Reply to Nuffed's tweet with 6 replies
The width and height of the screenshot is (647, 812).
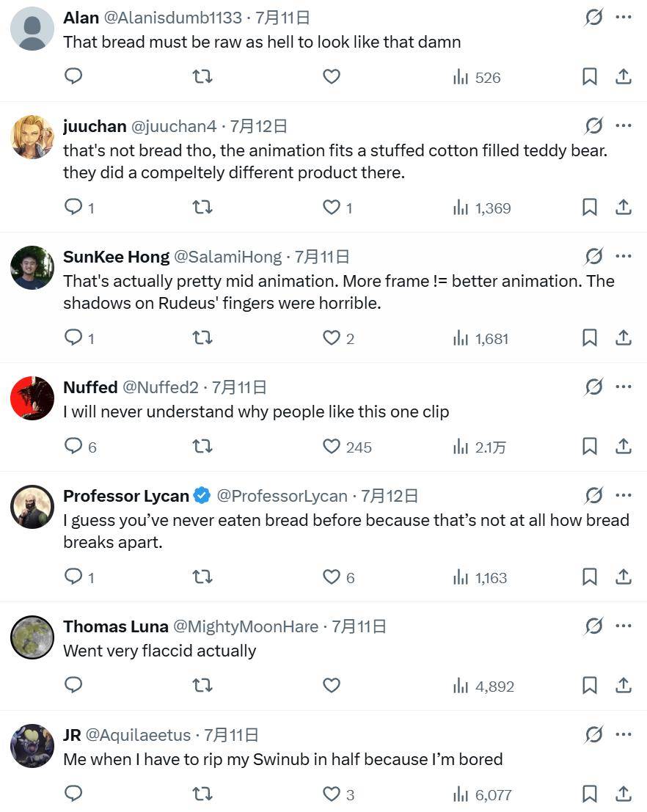click(80, 447)
